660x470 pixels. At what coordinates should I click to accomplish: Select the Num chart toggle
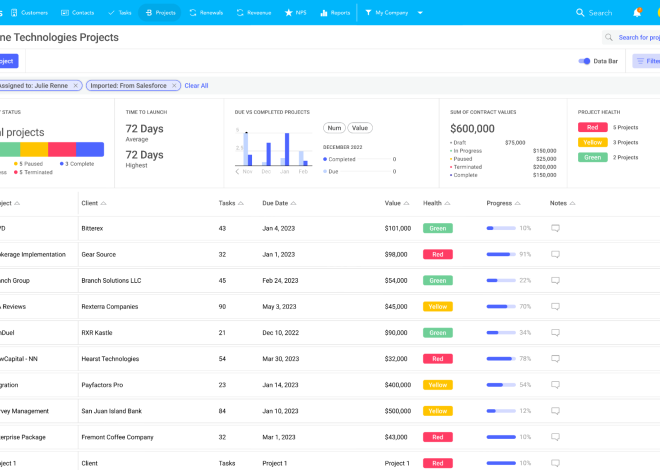334,128
